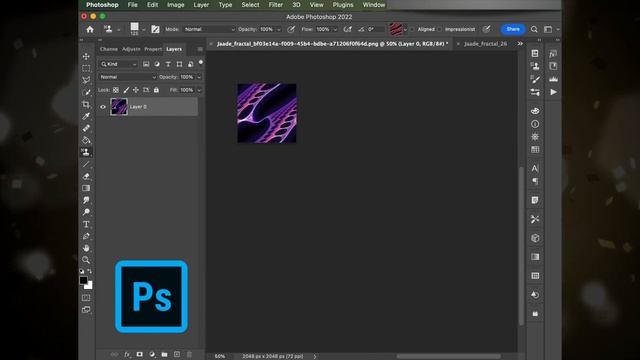
Task: Select the Dodge tool
Action: click(x=86, y=212)
